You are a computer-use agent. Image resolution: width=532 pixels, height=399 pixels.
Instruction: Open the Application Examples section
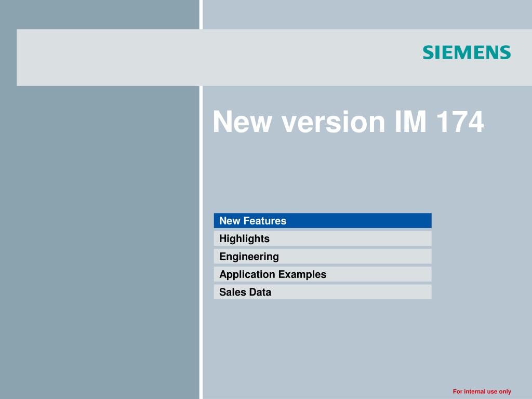click(323, 274)
